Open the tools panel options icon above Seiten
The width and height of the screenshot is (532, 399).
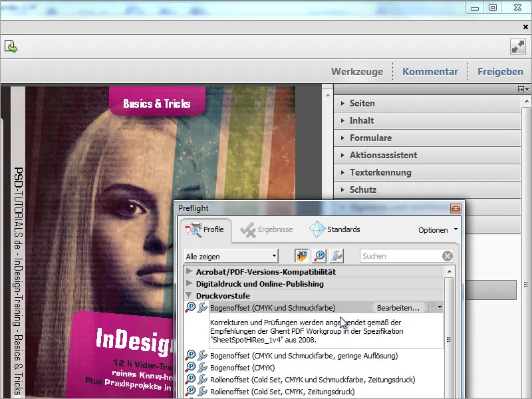(x=523, y=88)
